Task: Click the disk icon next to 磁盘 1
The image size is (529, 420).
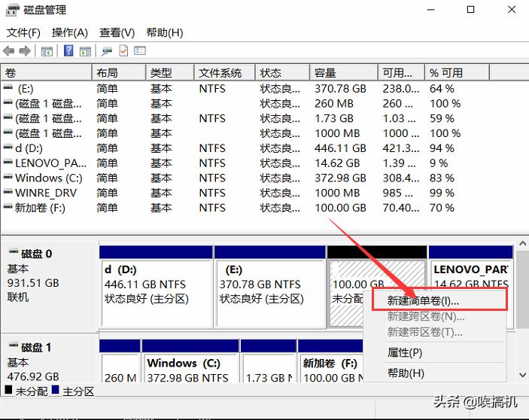Action: coord(14,345)
